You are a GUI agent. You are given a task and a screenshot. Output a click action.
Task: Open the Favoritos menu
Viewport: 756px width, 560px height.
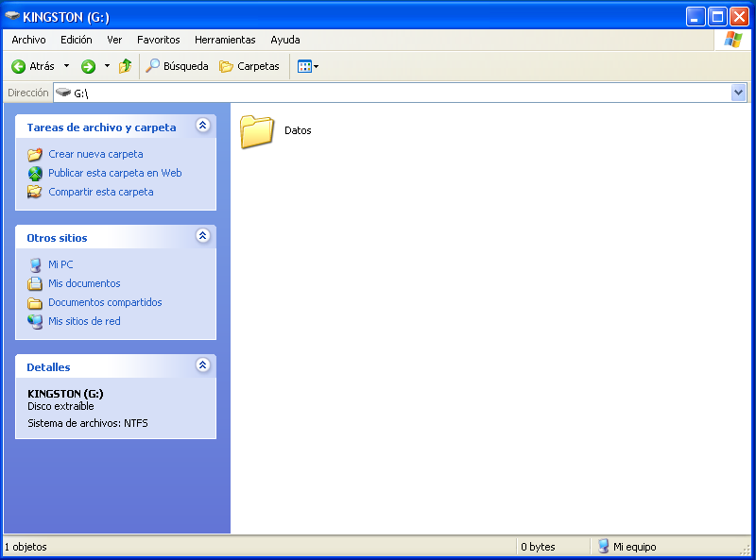pyautogui.click(x=158, y=40)
